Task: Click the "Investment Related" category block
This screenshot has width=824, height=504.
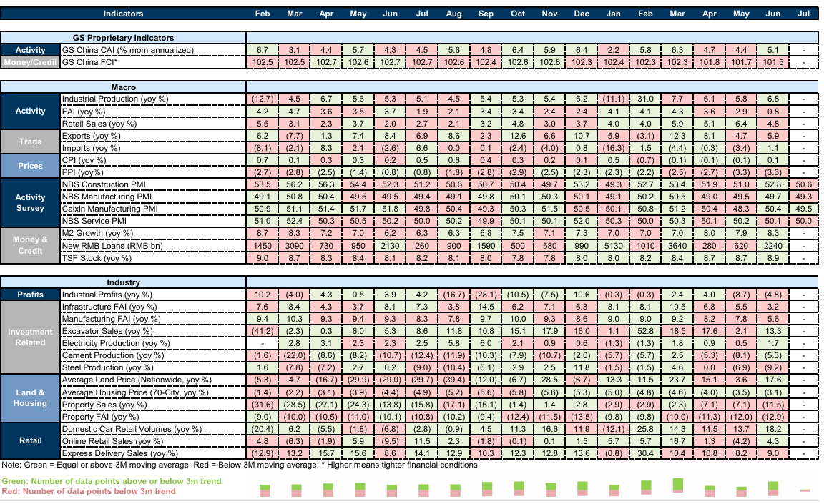Action: (x=30, y=337)
